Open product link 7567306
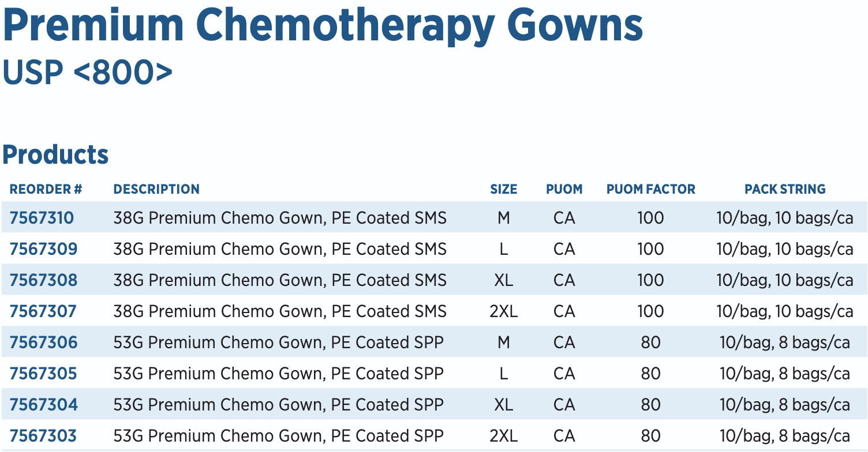The width and height of the screenshot is (868, 452). pos(43,342)
